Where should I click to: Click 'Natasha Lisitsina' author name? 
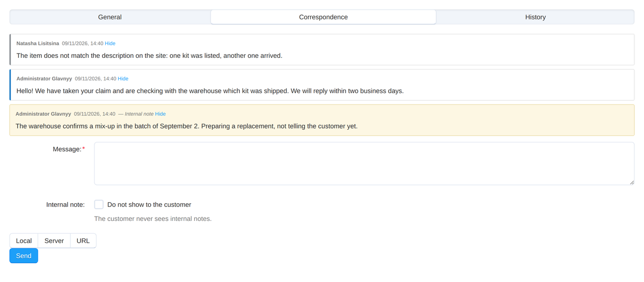coord(38,43)
